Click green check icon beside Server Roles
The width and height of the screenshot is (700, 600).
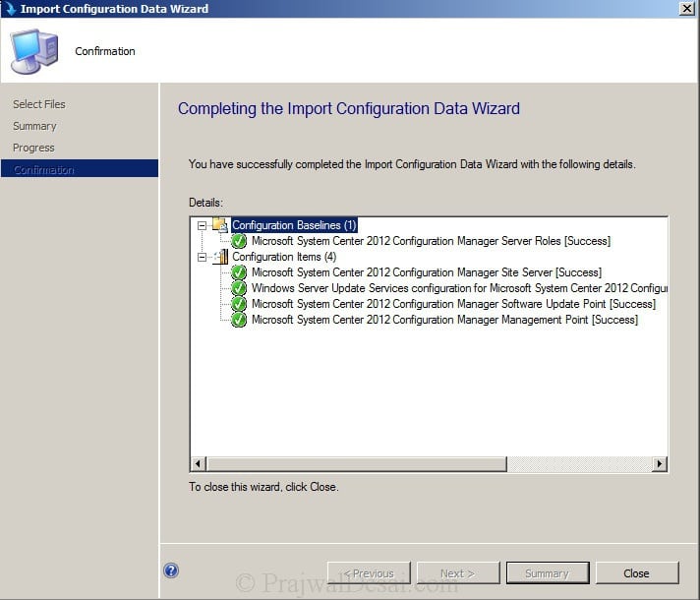point(239,241)
